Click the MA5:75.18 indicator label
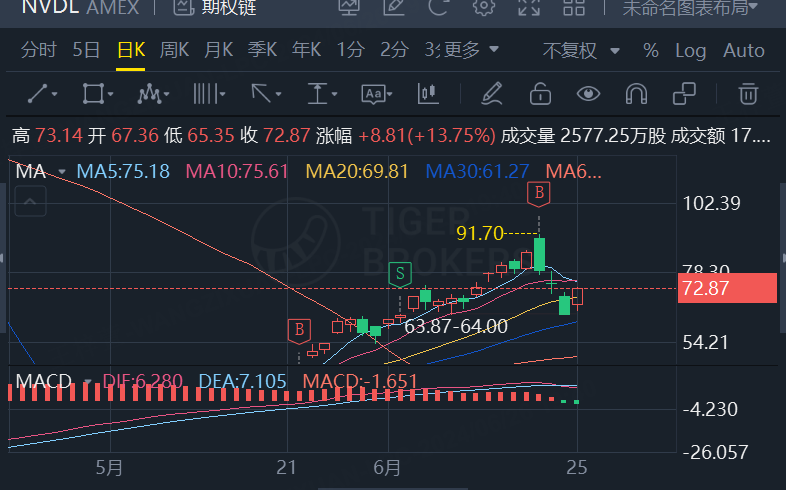 pos(123,172)
